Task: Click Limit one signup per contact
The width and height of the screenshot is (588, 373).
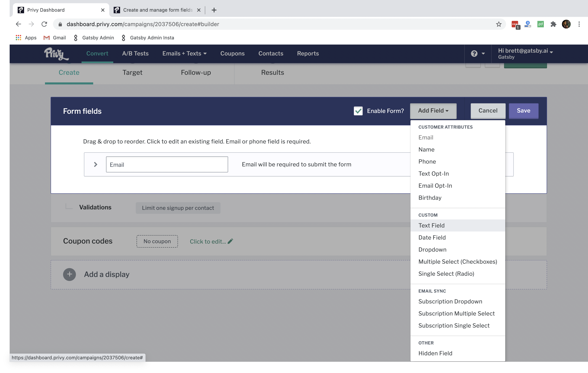Action: coord(178,208)
